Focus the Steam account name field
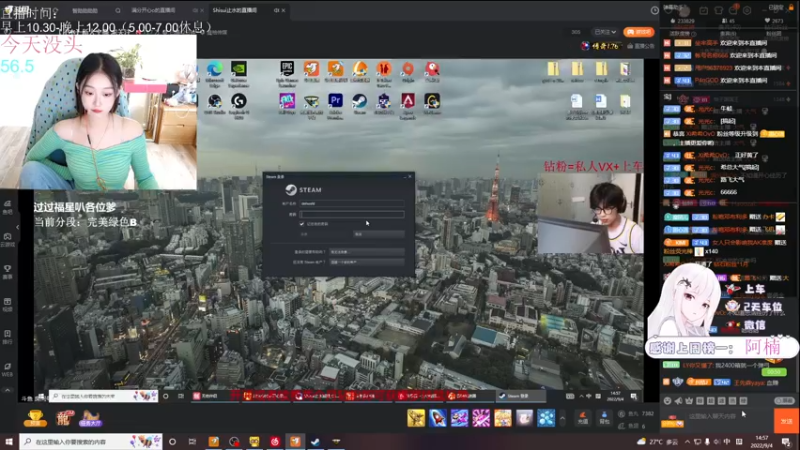This screenshot has width=800, height=450. coord(352,203)
